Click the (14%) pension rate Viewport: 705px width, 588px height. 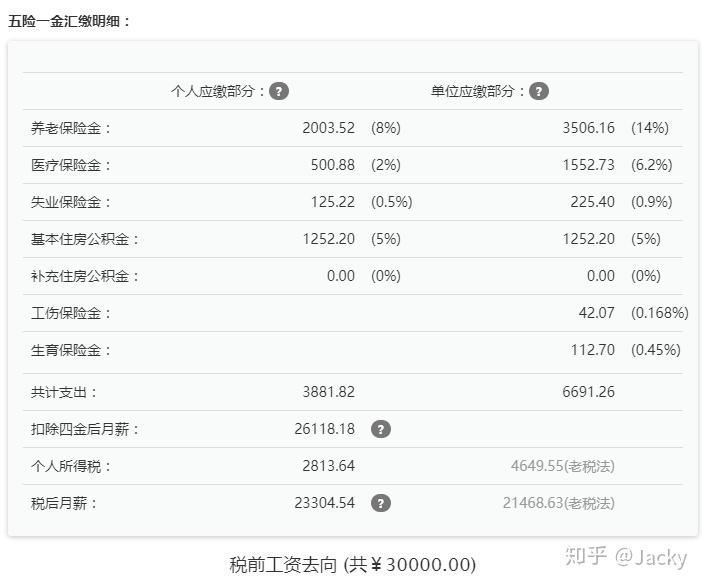tap(650, 128)
